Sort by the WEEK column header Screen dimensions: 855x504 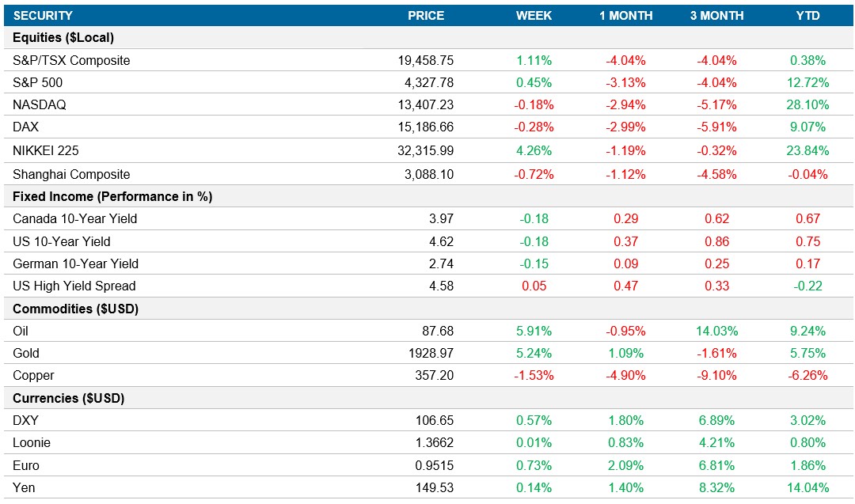click(x=534, y=15)
